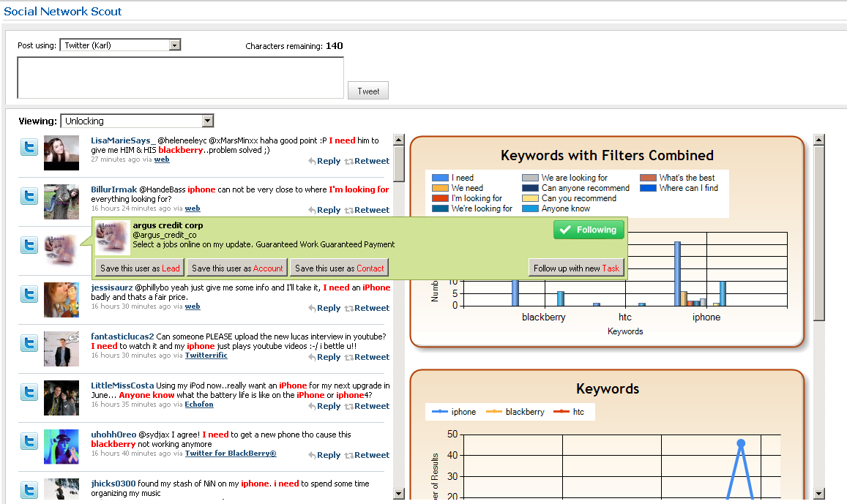Click the iphone data point on Keywords chart
Screen dimensions: 847x504
[x=741, y=443]
